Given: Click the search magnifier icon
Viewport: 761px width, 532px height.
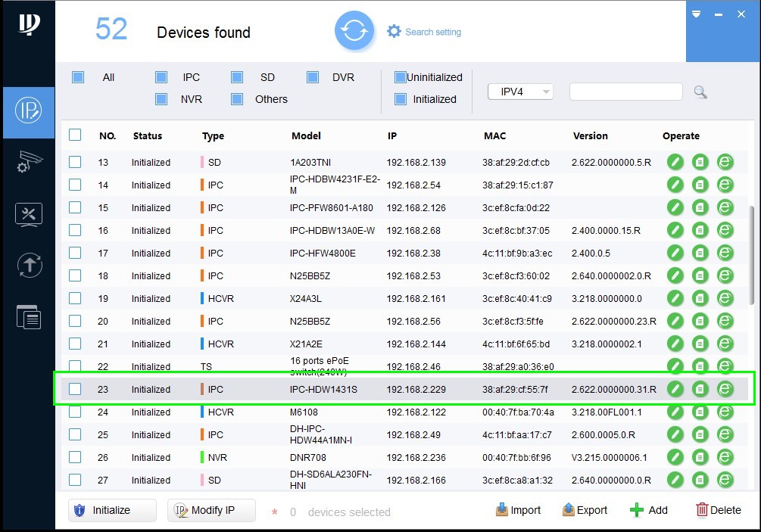Looking at the screenshot, I should [x=700, y=92].
